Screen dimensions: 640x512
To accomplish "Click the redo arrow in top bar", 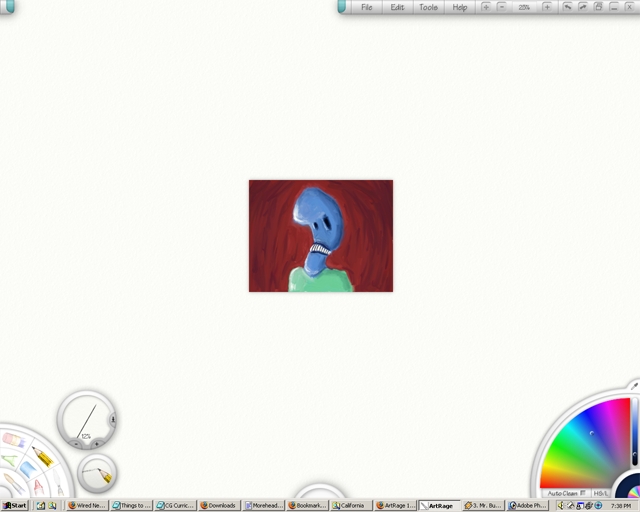I will coord(583,7).
